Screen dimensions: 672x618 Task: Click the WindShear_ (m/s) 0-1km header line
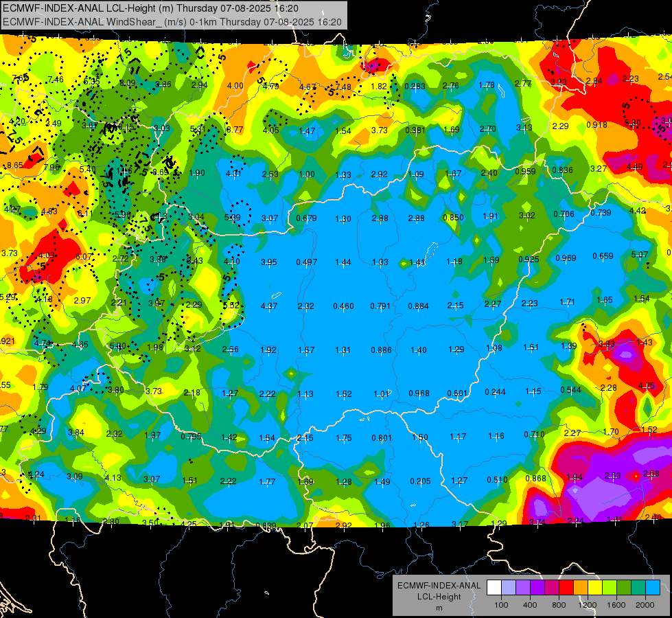pos(172,22)
